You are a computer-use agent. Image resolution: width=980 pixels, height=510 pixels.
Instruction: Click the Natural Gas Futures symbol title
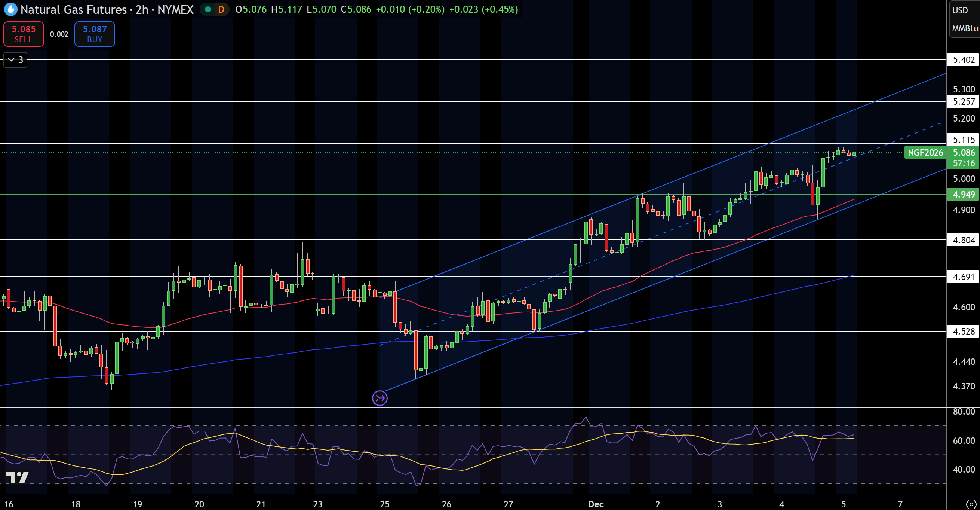point(73,9)
